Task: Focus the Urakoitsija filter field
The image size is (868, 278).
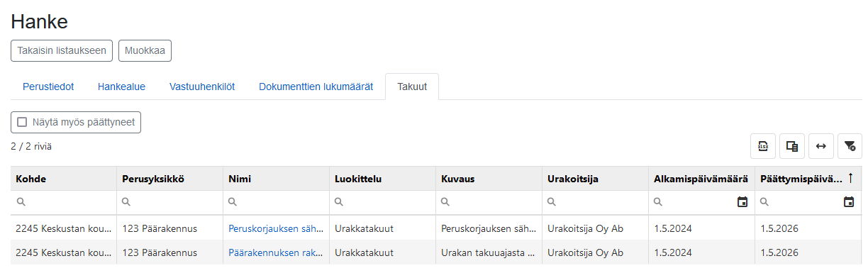Action: click(x=596, y=202)
